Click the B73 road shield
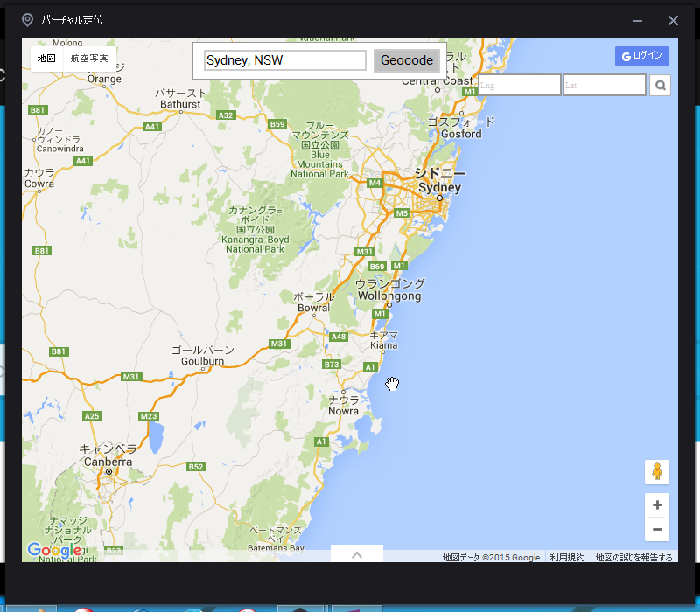Viewport: 700px width, 612px height. [332, 364]
